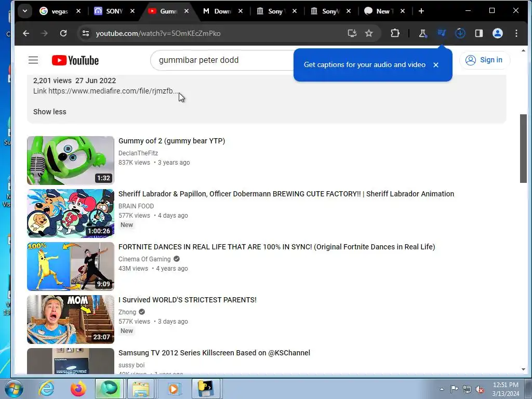The image size is (532, 399).
Task: Go back using the browser back arrow
Action: (26, 33)
